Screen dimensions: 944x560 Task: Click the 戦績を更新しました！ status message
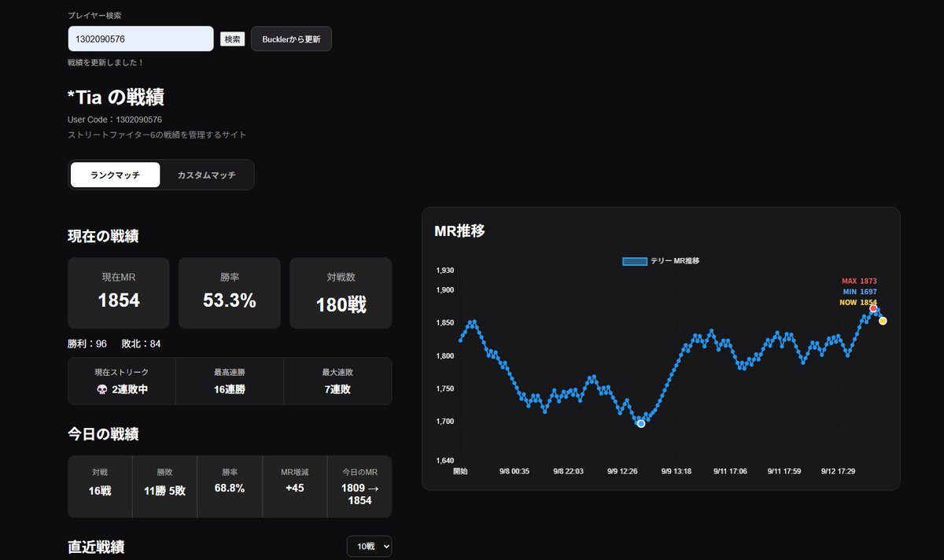pos(106,62)
